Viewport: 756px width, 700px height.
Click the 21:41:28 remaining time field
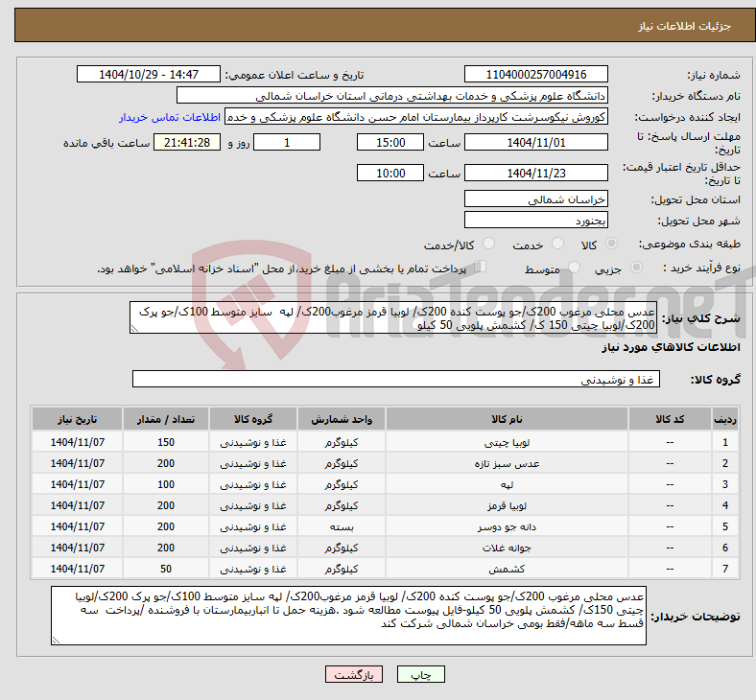tap(187, 143)
